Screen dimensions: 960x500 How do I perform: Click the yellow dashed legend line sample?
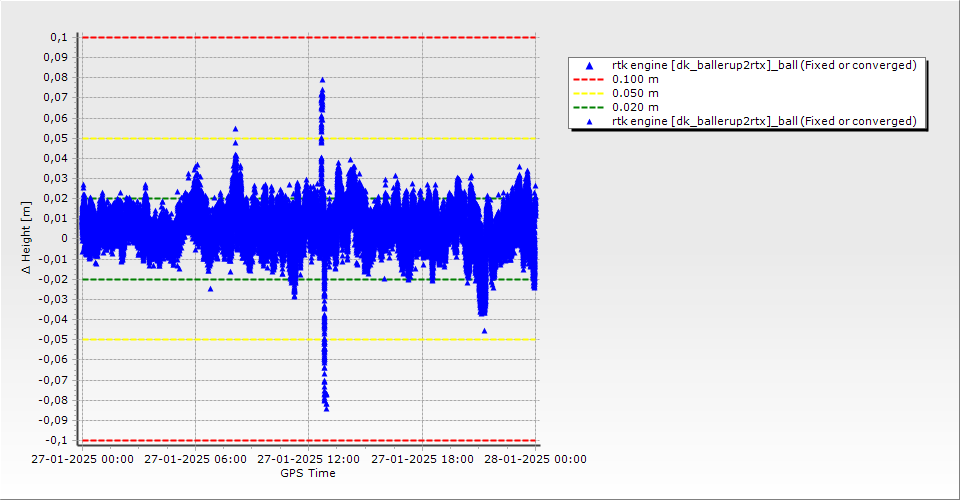point(588,94)
